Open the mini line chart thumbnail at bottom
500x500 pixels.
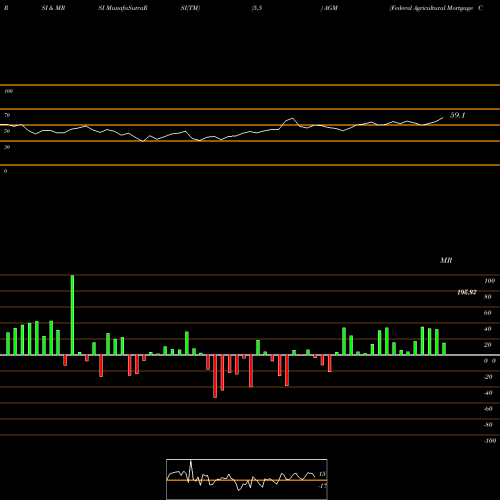click(x=247, y=479)
